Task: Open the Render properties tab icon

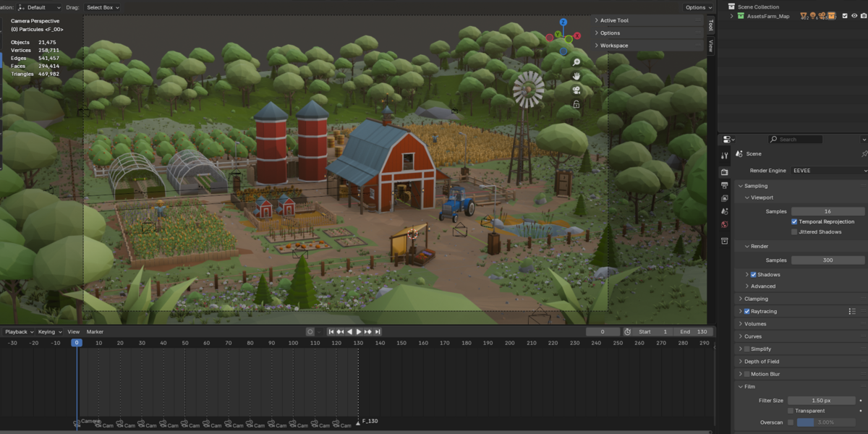Action: pos(725,172)
